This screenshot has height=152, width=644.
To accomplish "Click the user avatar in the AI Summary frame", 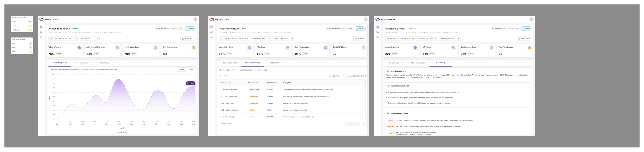I will point(531,20).
